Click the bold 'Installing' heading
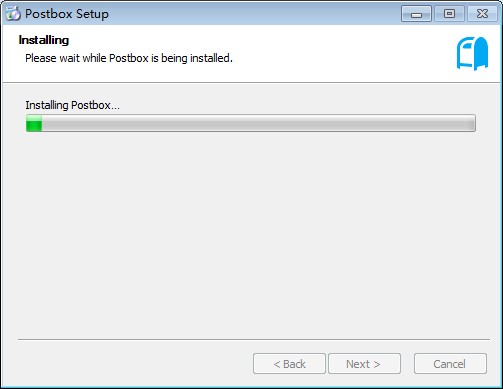Image resolution: width=503 pixels, height=389 pixels. (x=44, y=40)
